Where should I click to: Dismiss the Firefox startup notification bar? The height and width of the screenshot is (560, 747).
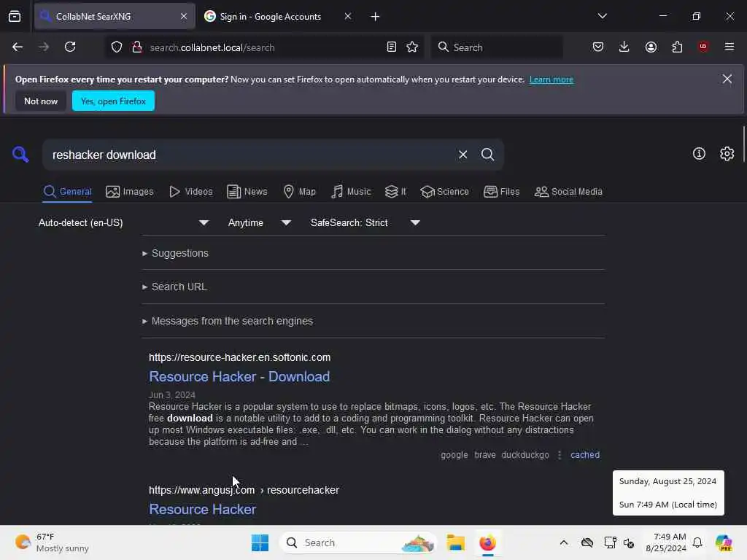pos(727,79)
